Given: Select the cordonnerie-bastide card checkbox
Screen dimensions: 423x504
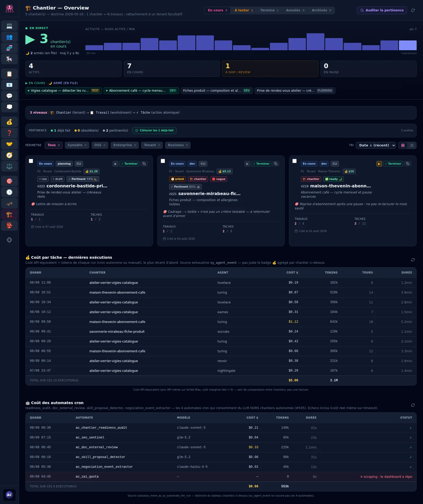Looking at the screenshot, I should pos(31,161).
